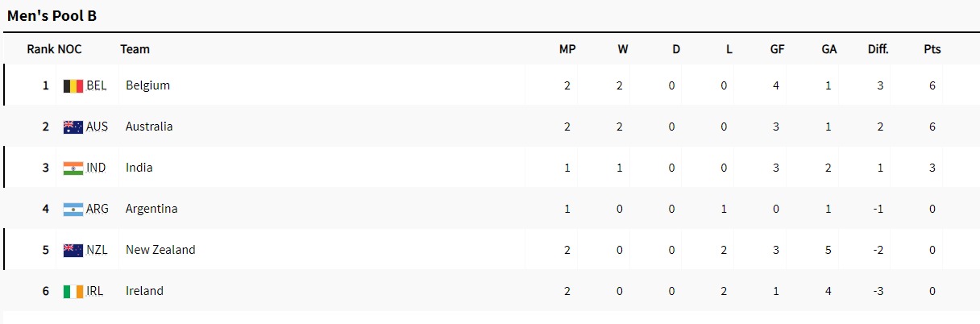Click the Men's Pool B heading
The image size is (980, 324).
click(52, 15)
